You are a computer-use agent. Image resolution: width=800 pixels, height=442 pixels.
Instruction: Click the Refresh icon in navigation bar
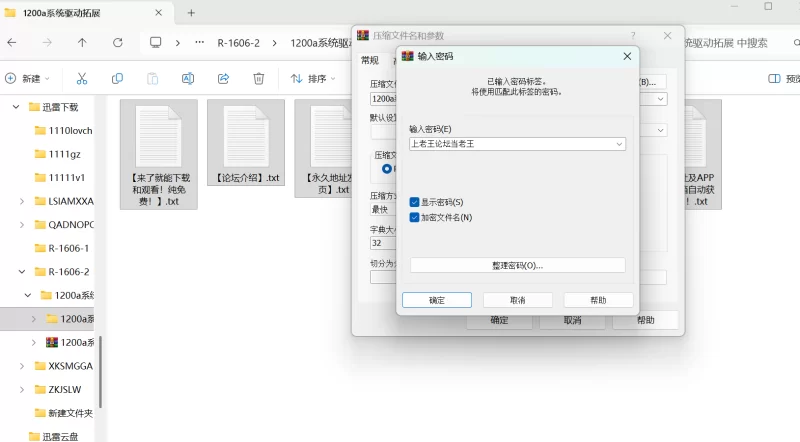pos(117,43)
